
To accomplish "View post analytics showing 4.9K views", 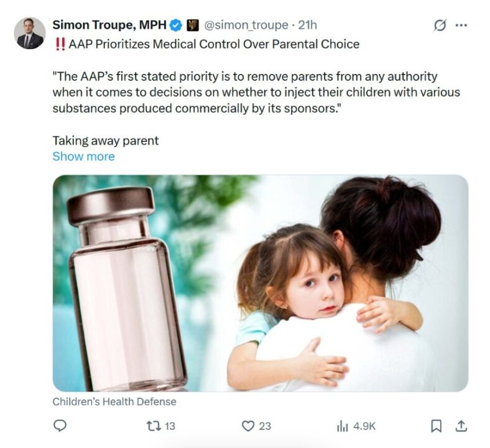I will click(x=356, y=426).
